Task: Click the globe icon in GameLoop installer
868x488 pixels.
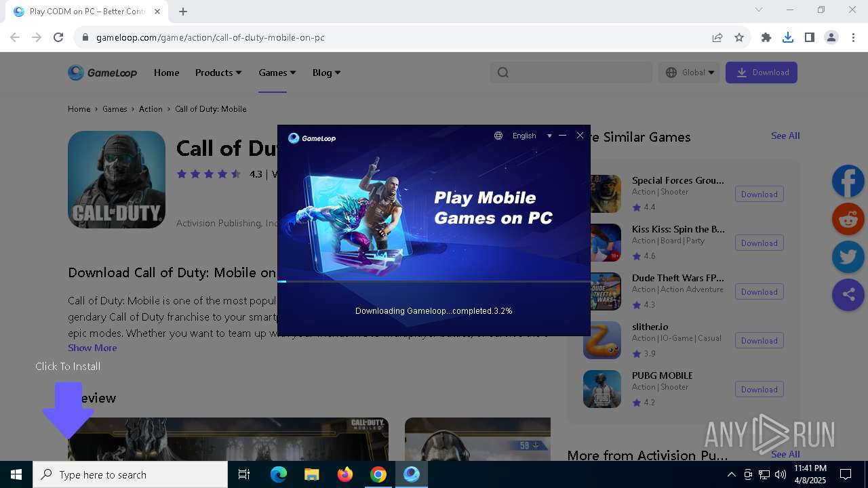Action: pyautogui.click(x=498, y=136)
